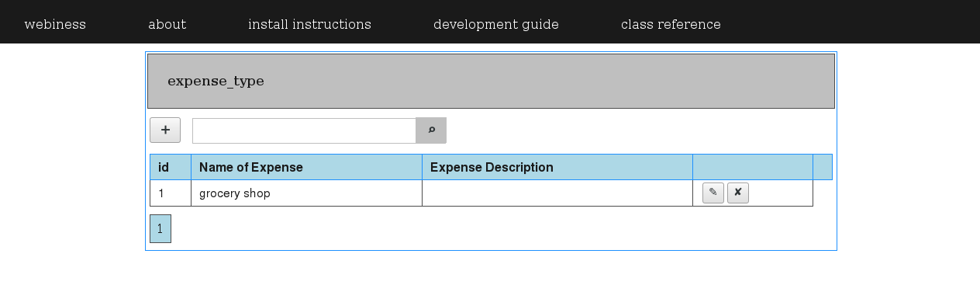Click the expense_type panel title

[x=216, y=81]
